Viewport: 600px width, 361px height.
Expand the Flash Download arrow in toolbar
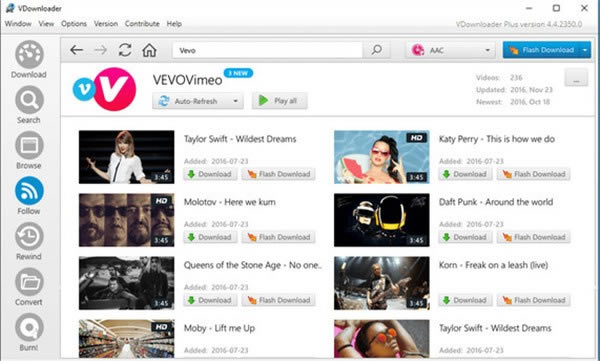pyautogui.click(x=585, y=50)
